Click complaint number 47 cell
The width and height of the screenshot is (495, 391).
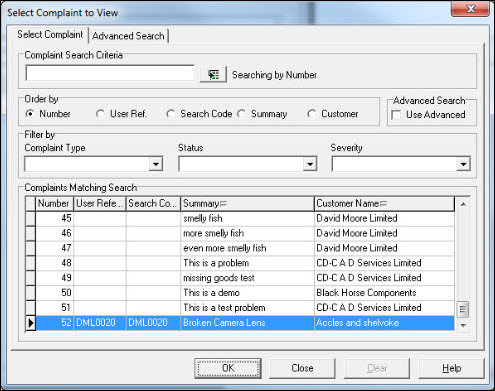[54, 248]
